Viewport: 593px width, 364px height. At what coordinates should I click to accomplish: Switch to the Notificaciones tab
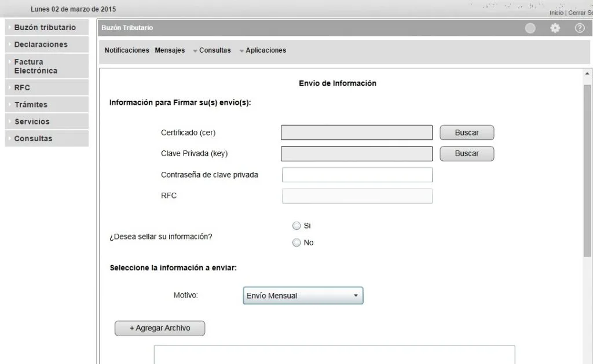click(x=127, y=50)
